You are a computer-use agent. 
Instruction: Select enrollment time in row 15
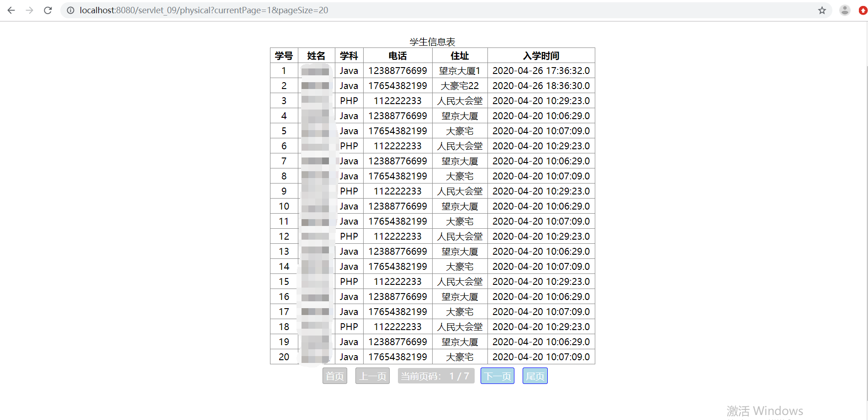point(541,282)
